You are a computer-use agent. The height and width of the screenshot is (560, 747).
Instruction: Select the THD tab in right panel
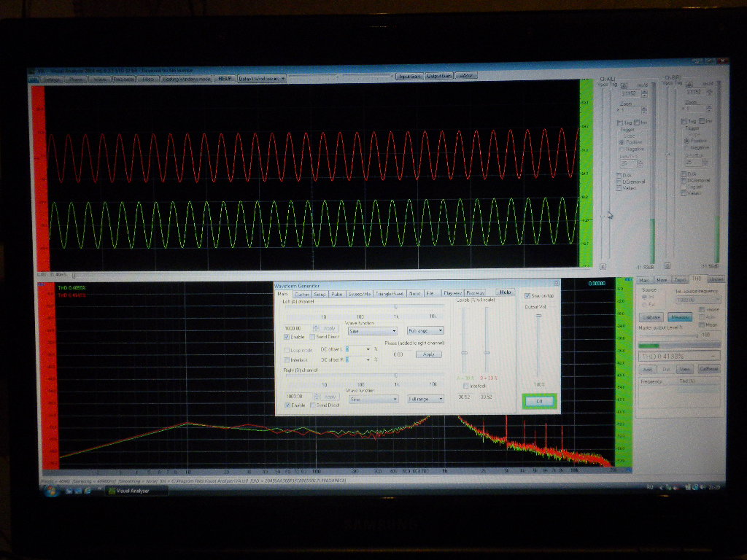point(697,279)
